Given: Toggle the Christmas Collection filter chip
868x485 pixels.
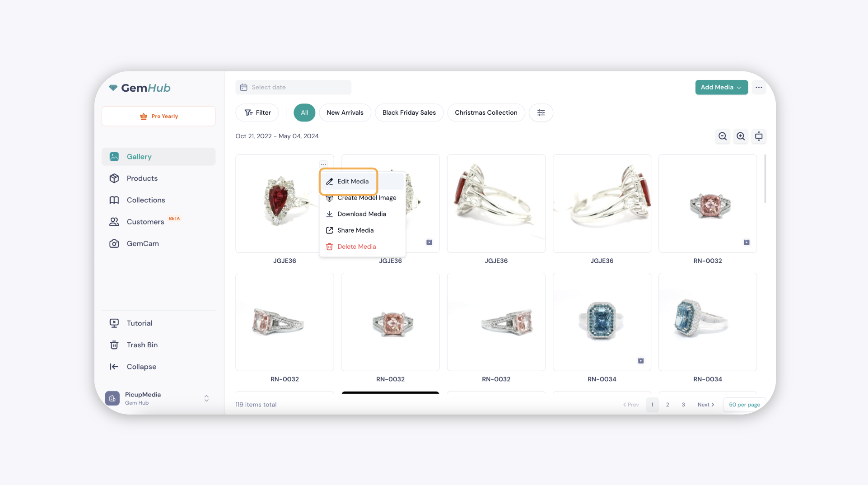Looking at the screenshot, I should point(486,112).
